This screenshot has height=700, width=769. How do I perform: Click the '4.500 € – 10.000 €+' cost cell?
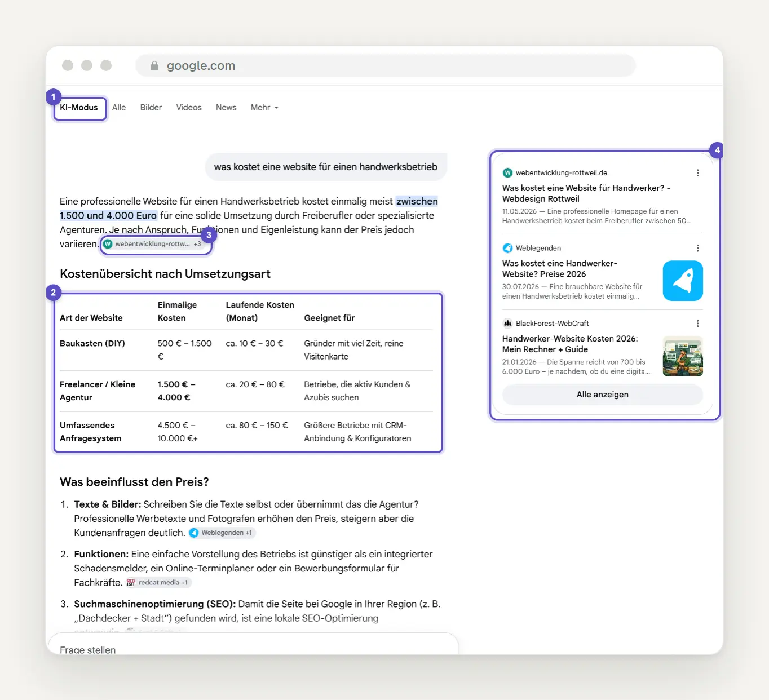(x=178, y=432)
